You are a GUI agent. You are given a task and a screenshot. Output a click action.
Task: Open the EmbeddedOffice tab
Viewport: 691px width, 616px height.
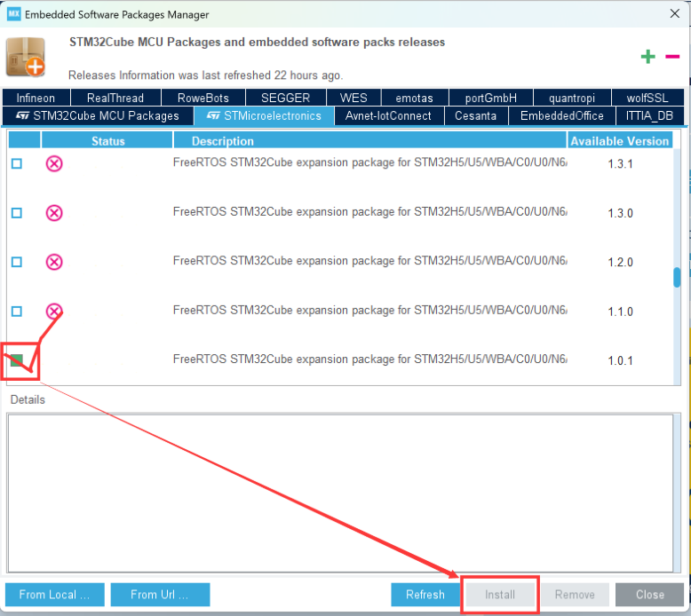click(562, 115)
